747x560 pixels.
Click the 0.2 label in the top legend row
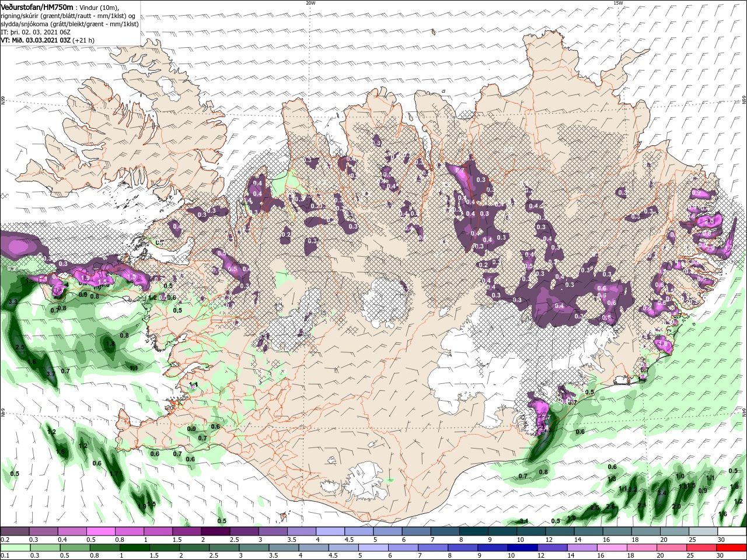(5, 540)
